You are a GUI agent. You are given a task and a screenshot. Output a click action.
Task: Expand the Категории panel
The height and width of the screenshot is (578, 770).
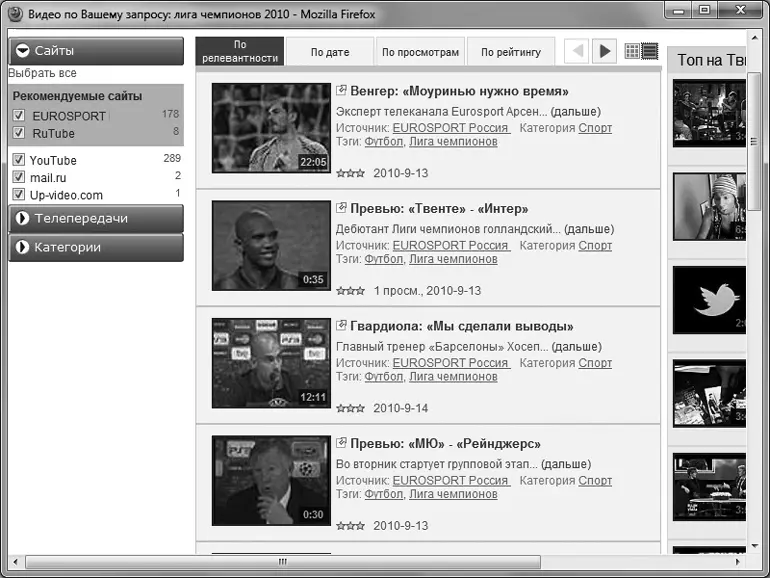point(96,247)
